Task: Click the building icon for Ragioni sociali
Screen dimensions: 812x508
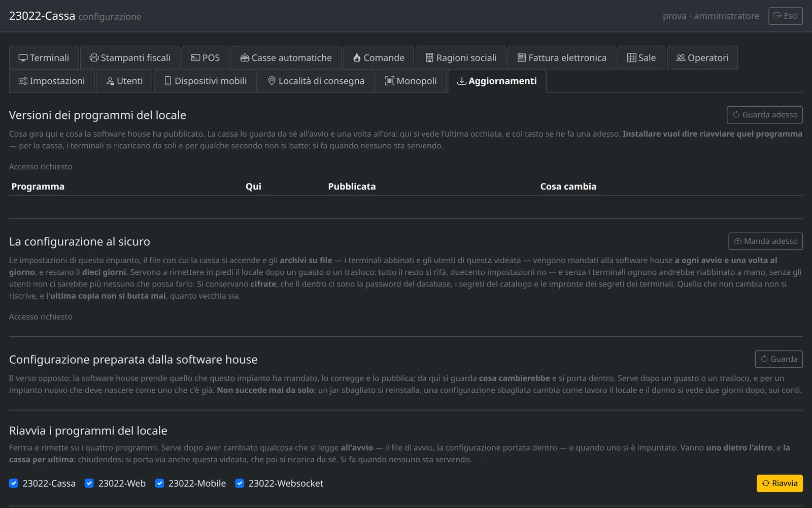Action: pos(429,58)
